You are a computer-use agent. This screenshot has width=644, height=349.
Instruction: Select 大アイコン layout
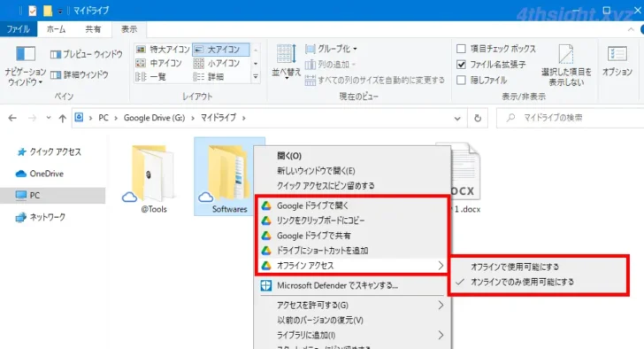(x=220, y=50)
